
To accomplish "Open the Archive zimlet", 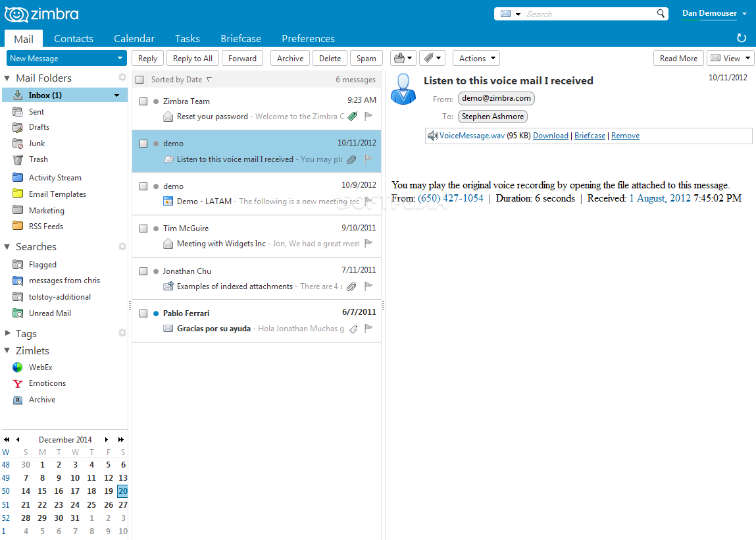I will [42, 400].
